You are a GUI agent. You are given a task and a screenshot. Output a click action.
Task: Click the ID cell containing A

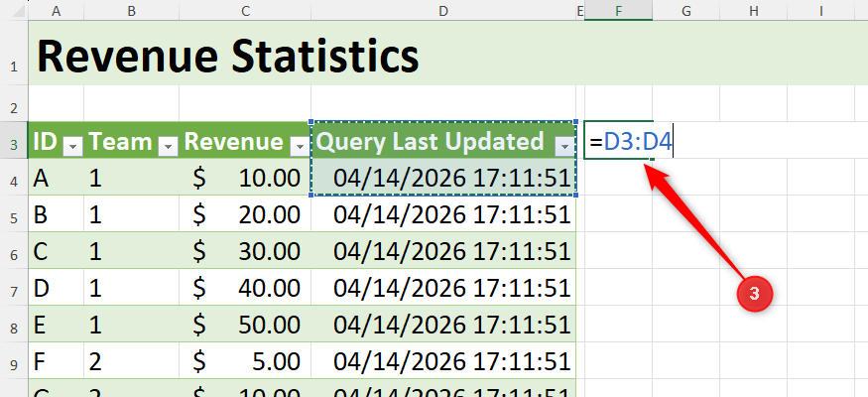[56, 178]
